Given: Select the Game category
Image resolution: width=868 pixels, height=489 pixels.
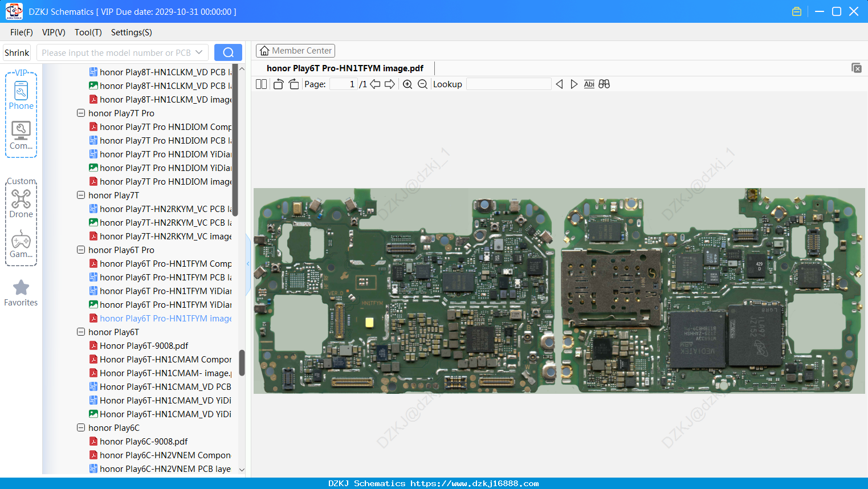Looking at the screenshot, I should tap(21, 244).
